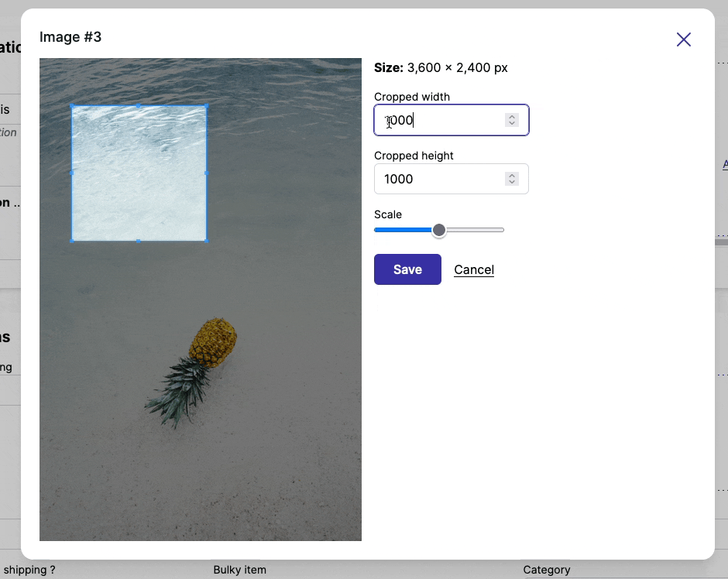Viewport: 728px width, 579px height.
Task: Increase Cropped height with the up arrow
Action: (512, 176)
